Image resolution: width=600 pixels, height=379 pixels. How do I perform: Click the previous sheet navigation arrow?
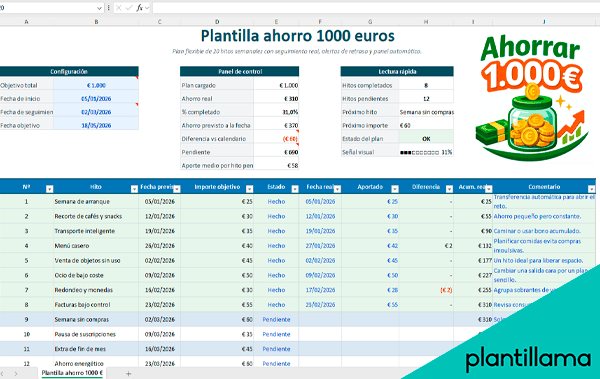(3, 374)
